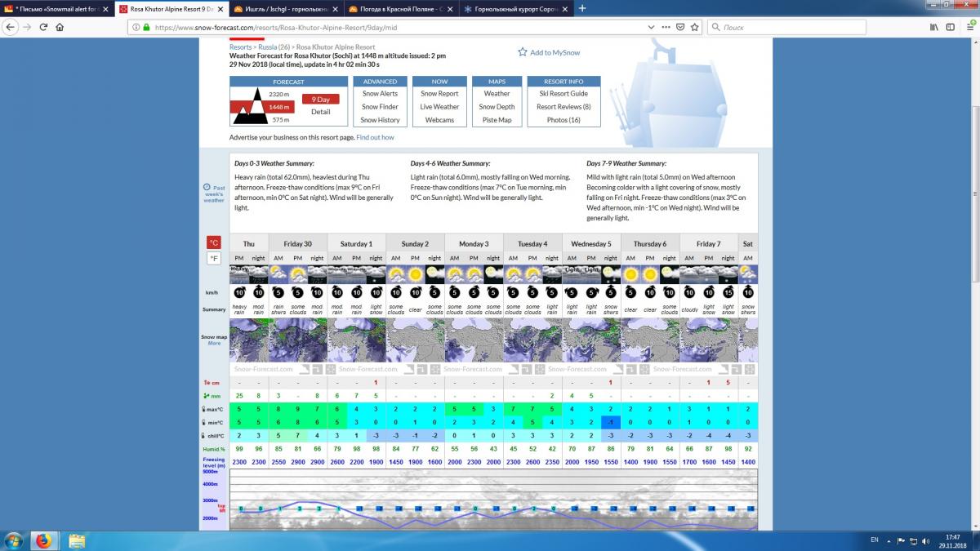The image size is (980, 551).
Task: Switch temperature units to °C
Action: [x=213, y=242]
